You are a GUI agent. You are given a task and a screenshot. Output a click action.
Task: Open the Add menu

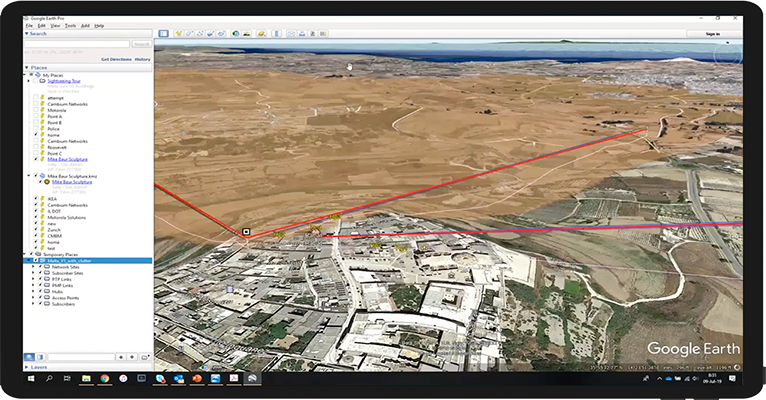click(x=85, y=25)
